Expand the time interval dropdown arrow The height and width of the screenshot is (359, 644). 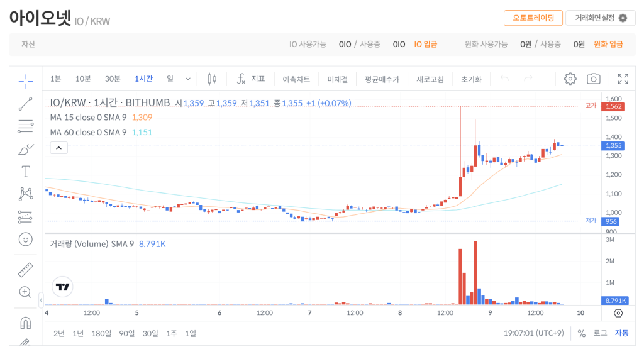tap(187, 79)
